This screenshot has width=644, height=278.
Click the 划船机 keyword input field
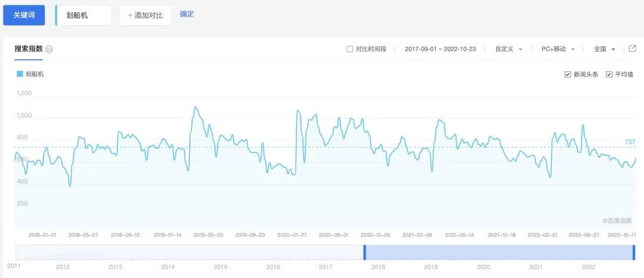pos(84,15)
